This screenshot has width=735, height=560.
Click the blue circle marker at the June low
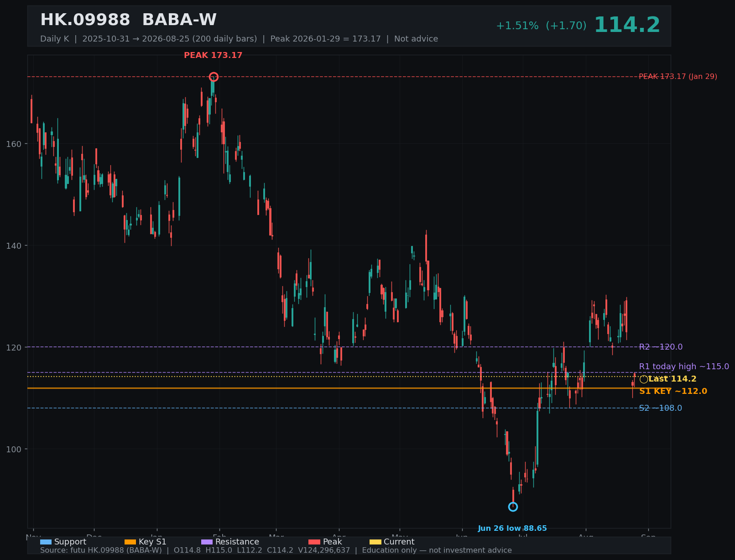tap(513, 507)
